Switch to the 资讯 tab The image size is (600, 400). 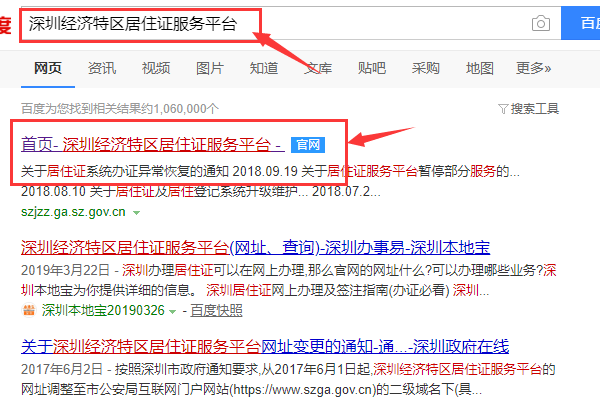(102, 68)
